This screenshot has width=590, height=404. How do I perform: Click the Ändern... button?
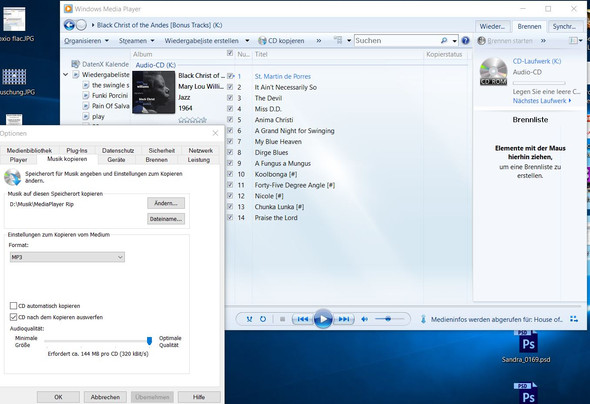(166, 203)
